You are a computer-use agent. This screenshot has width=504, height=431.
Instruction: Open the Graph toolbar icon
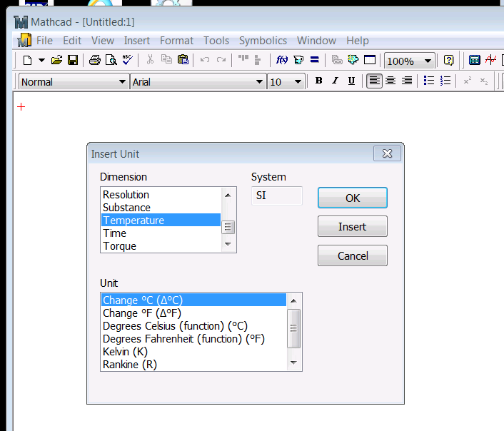[x=491, y=60]
